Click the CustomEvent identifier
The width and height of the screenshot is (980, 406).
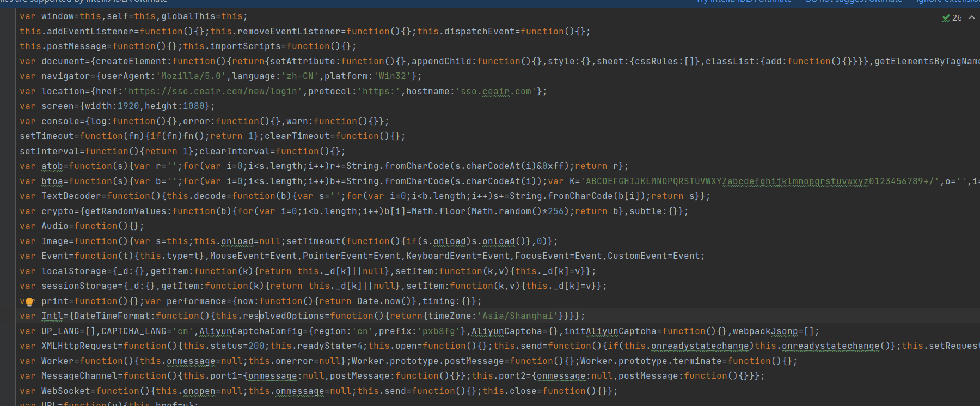tap(638, 256)
